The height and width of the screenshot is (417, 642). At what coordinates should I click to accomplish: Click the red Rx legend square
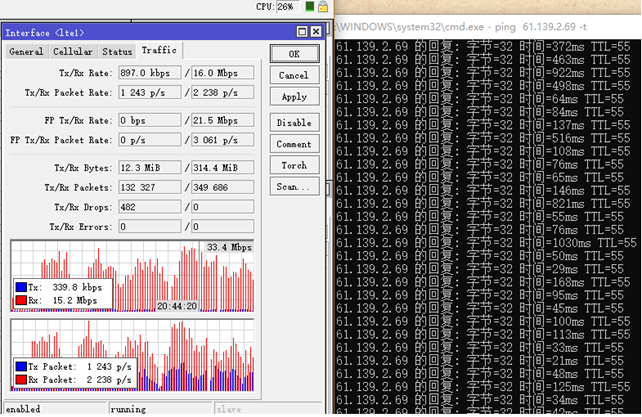[21, 297]
